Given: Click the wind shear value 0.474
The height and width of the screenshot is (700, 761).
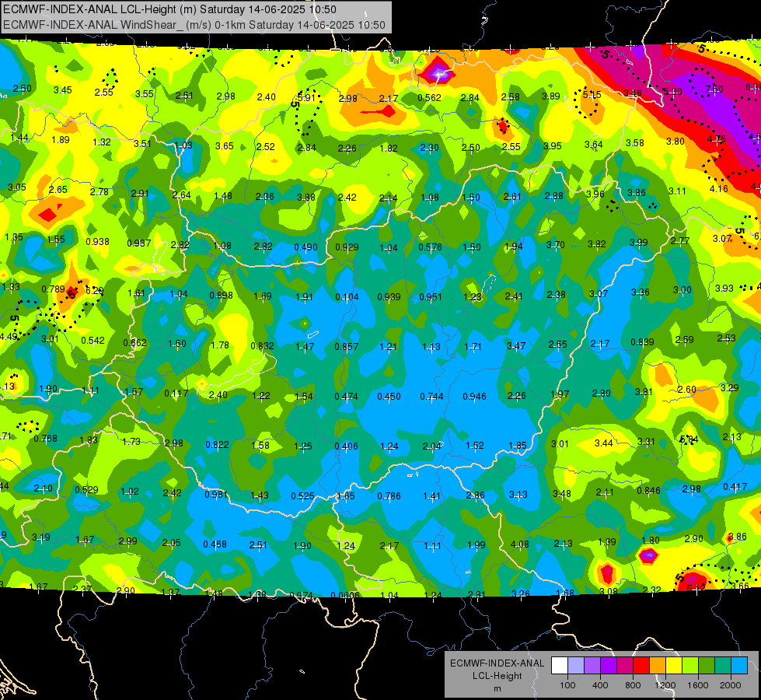Looking at the screenshot, I should pyautogui.click(x=347, y=397).
